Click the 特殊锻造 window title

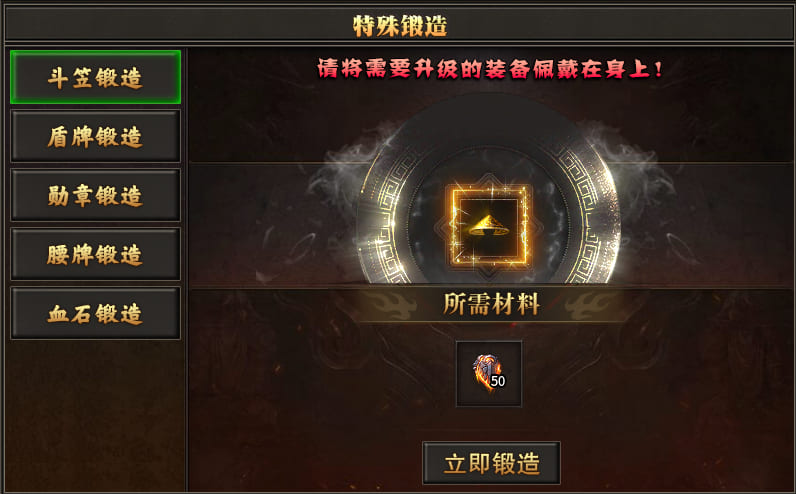(x=400, y=25)
